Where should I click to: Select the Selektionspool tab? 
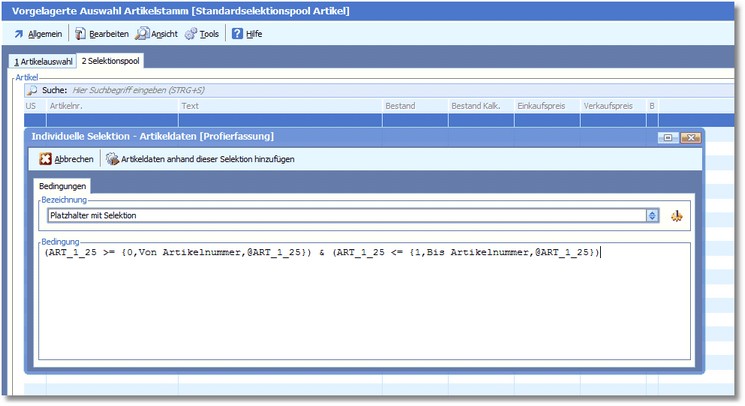(x=111, y=62)
